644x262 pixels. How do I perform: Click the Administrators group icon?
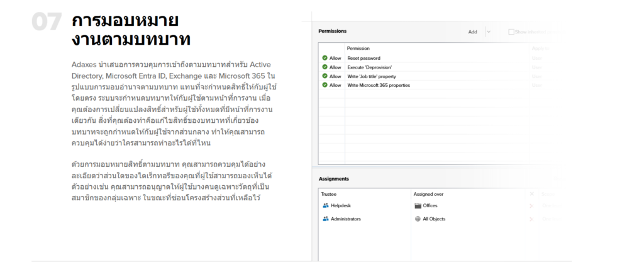tap(326, 219)
